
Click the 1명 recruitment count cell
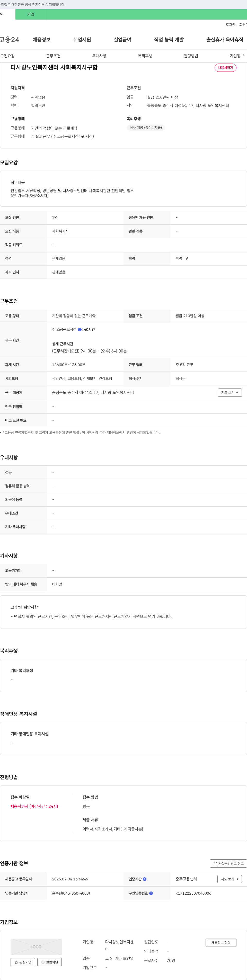[55, 218]
